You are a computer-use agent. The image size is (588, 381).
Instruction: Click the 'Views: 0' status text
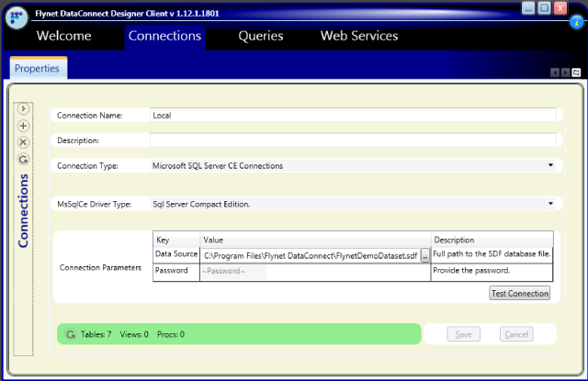pyautogui.click(x=134, y=334)
